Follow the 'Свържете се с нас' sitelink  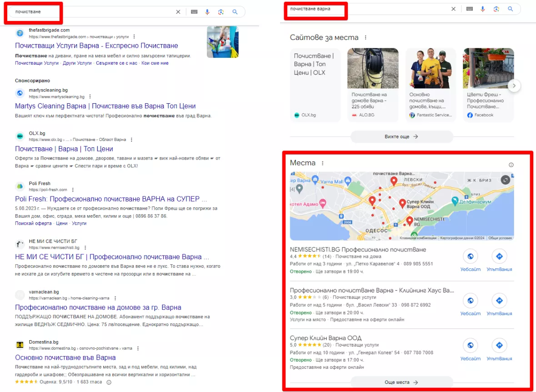(x=116, y=63)
